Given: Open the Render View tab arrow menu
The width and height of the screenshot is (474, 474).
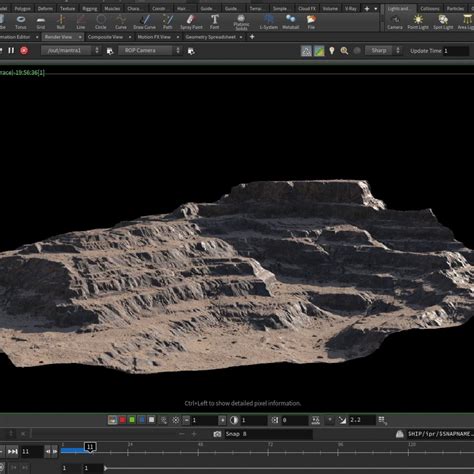Looking at the screenshot, I should click(80, 37).
